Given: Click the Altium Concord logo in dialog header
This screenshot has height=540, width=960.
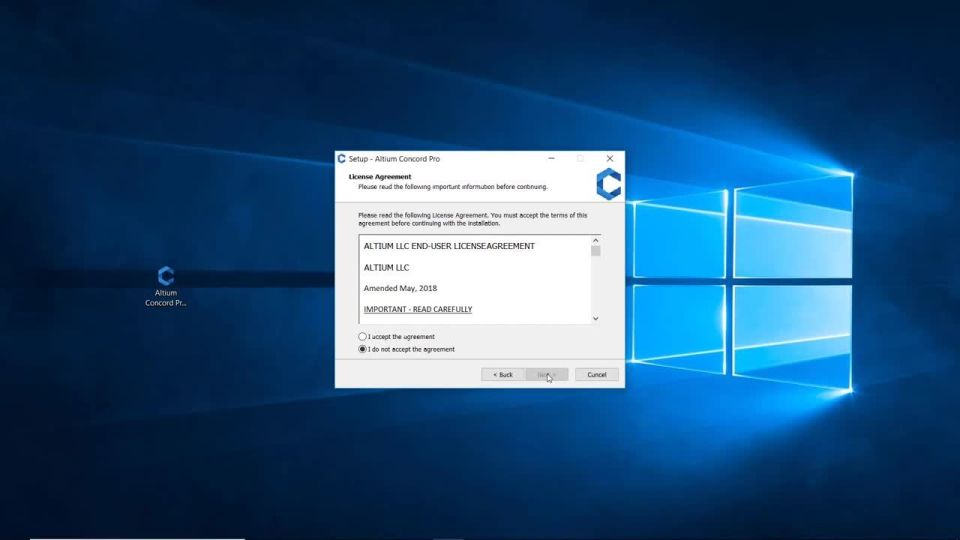Looking at the screenshot, I should click(x=609, y=184).
